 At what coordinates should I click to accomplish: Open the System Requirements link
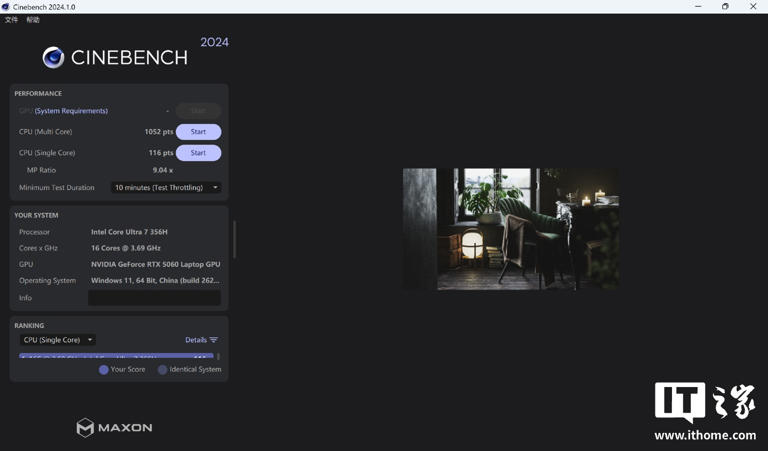71,111
